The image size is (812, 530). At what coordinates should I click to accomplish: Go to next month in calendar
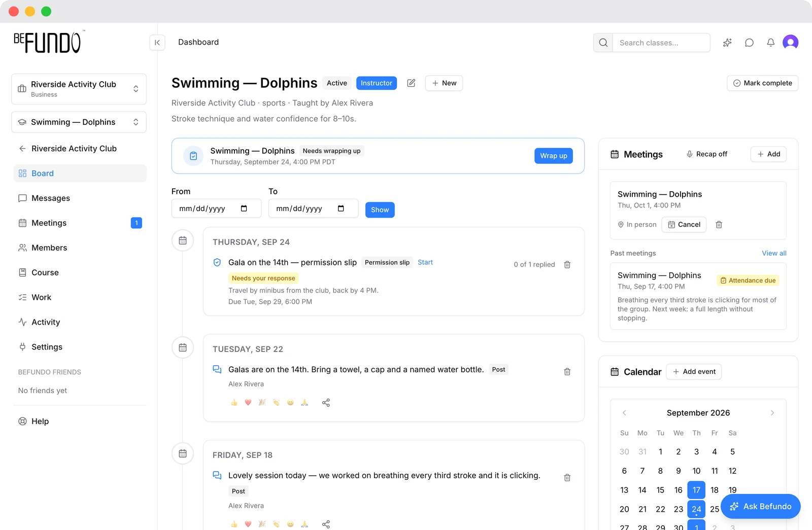772,413
